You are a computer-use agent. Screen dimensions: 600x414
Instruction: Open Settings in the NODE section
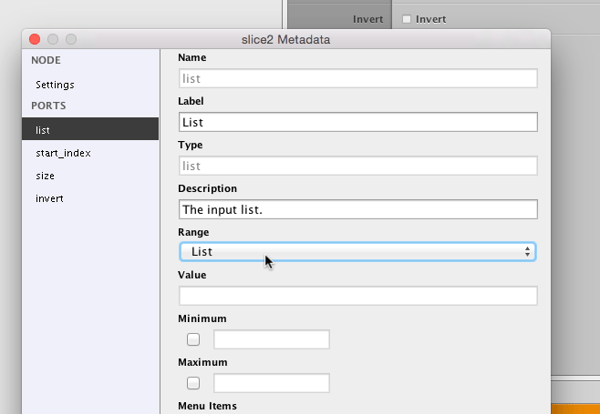[90, 85]
